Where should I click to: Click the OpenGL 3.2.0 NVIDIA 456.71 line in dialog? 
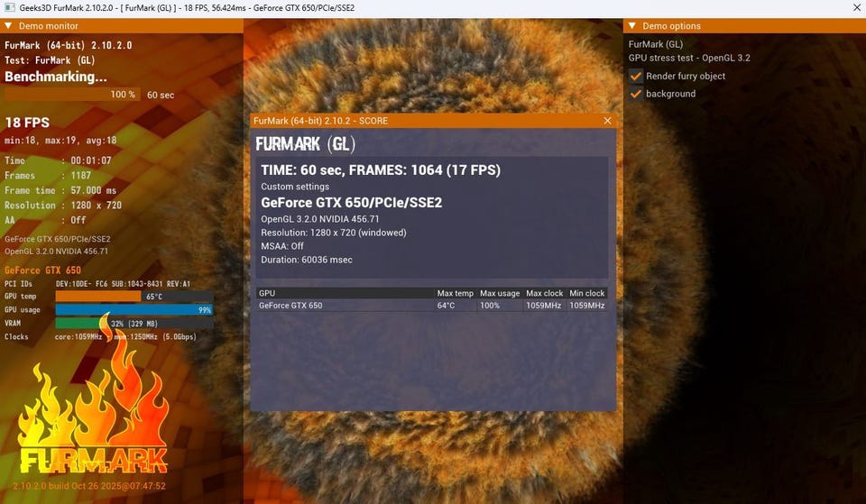point(319,219)
